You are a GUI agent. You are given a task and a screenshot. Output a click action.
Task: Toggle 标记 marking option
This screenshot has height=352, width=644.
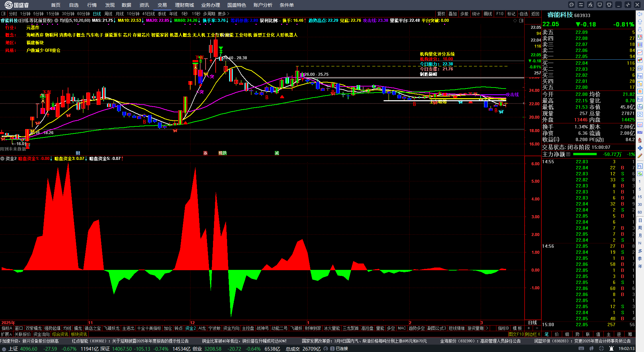[x=512, y=14]
